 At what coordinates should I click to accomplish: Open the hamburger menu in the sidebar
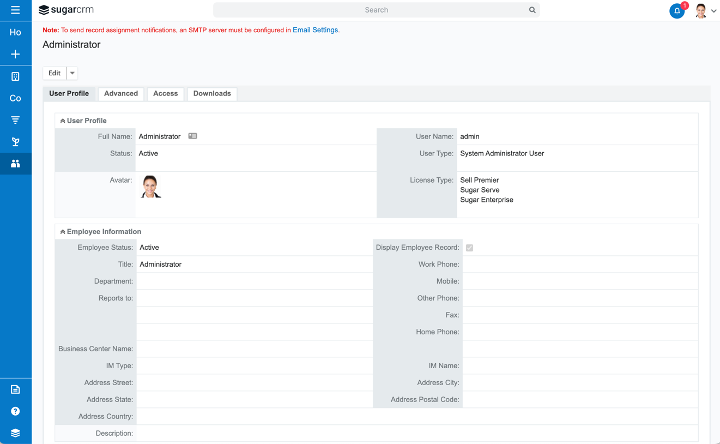point(15,10)
